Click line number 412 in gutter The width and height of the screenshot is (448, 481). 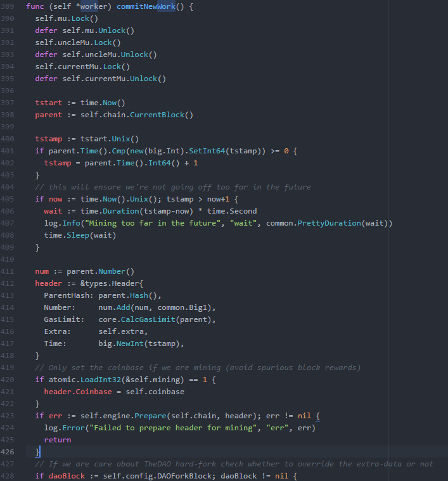(7, 283)
